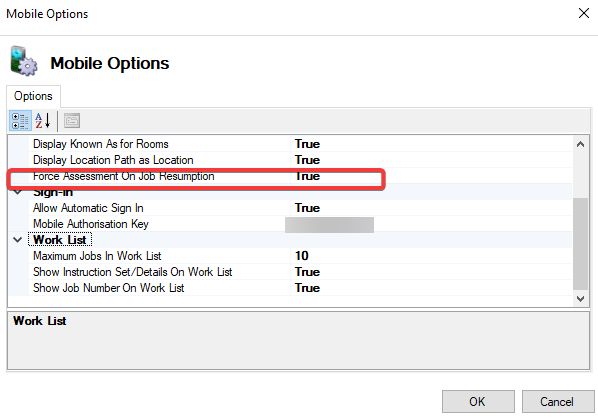598x420 pixels.
Task: Click scrollbar down arrow in property grid
Action: [580, 299]
